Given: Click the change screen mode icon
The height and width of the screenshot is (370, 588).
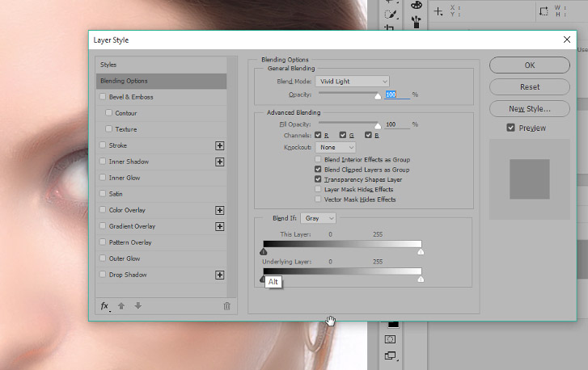Looking at the screenshot, I should 391,355.
